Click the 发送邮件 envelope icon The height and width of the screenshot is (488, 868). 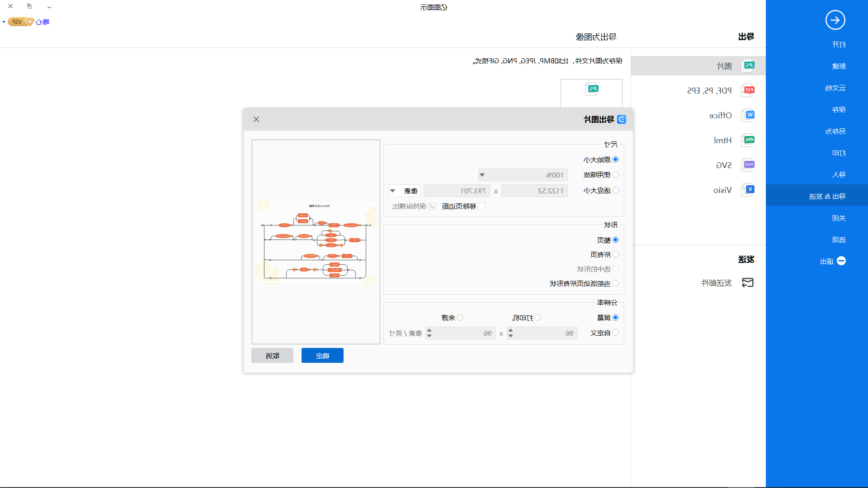(748, 283)
